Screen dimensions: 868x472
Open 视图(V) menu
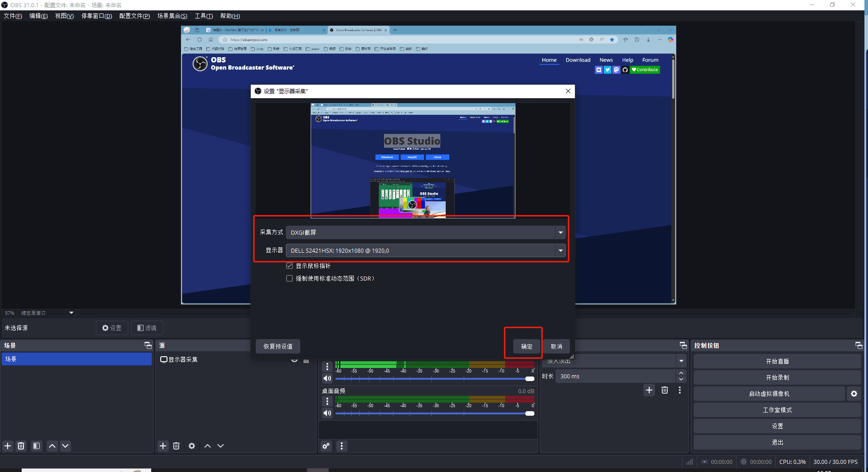click(64, 16)
